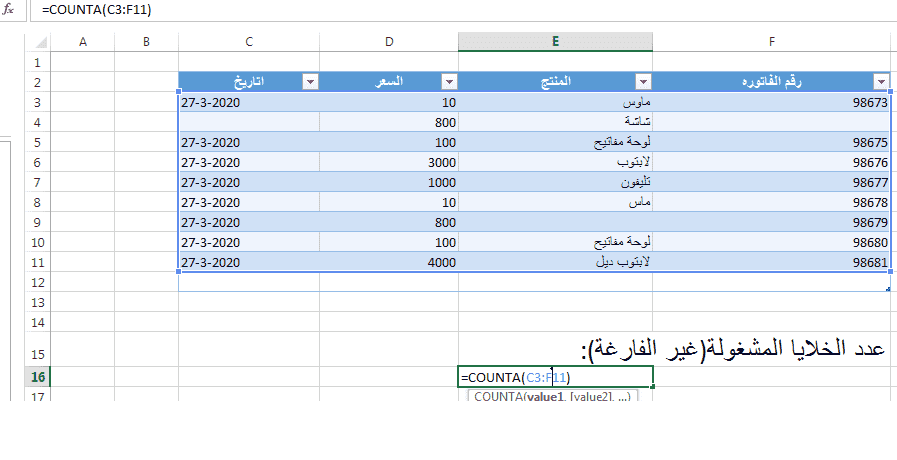
Task: Click date cell 27-3-2020 in row 3
Action: 249,103
